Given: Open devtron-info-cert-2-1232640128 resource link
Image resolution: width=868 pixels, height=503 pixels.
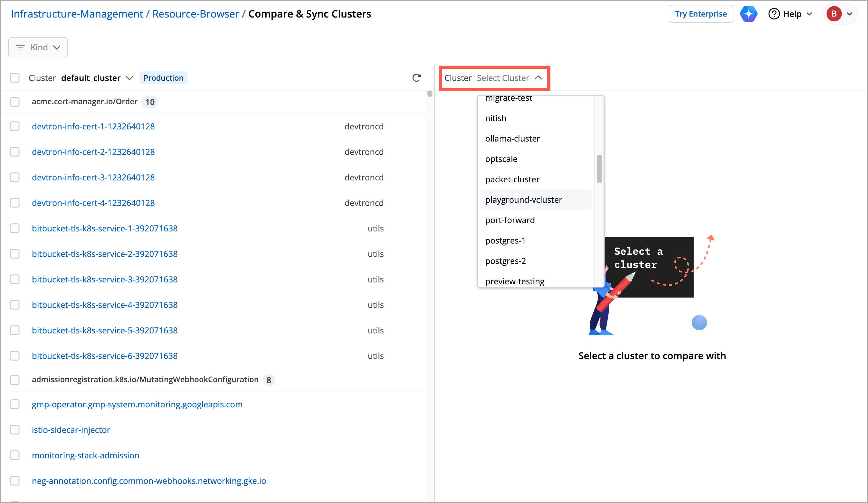Looking at the screenshot, I should (93, 152).
